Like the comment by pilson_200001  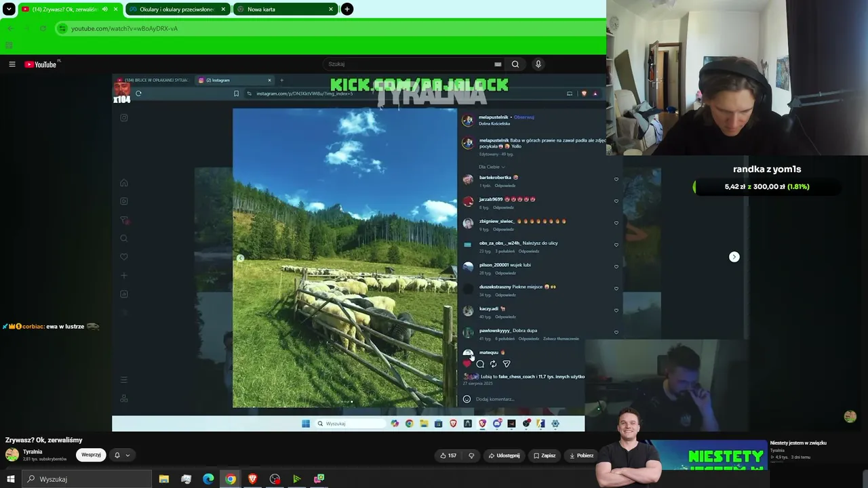point(616,267)
